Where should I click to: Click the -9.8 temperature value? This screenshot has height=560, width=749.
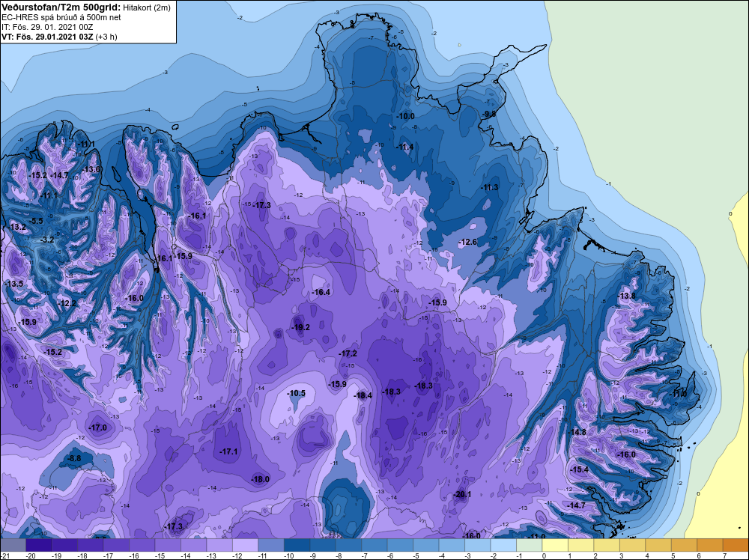tap(489, 114)
